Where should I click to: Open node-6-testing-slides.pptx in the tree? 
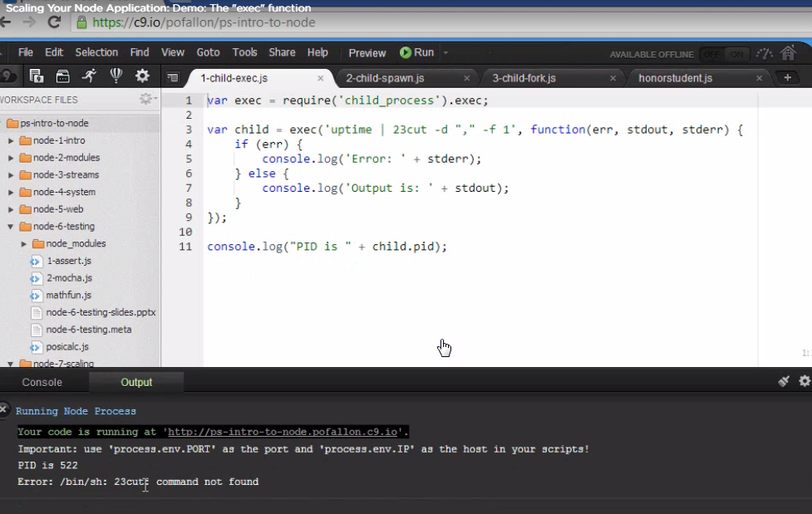[x=101, y=312]
